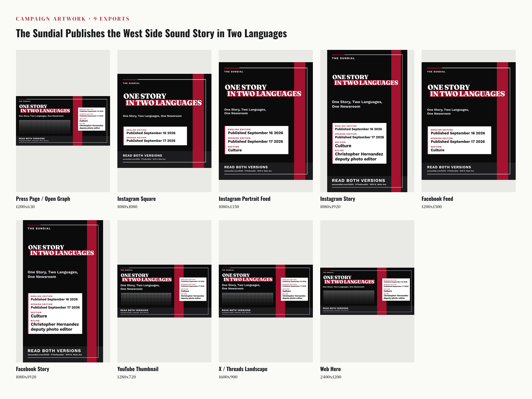The width and height of the screenshot is (532, 399).
Task: Open the Instagram Portrait Feed artwork
Action: click(x=266, y=121)
